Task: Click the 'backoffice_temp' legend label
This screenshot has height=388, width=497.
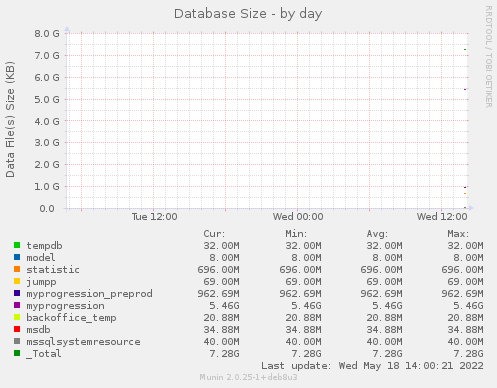Action: tap(71, 318)
